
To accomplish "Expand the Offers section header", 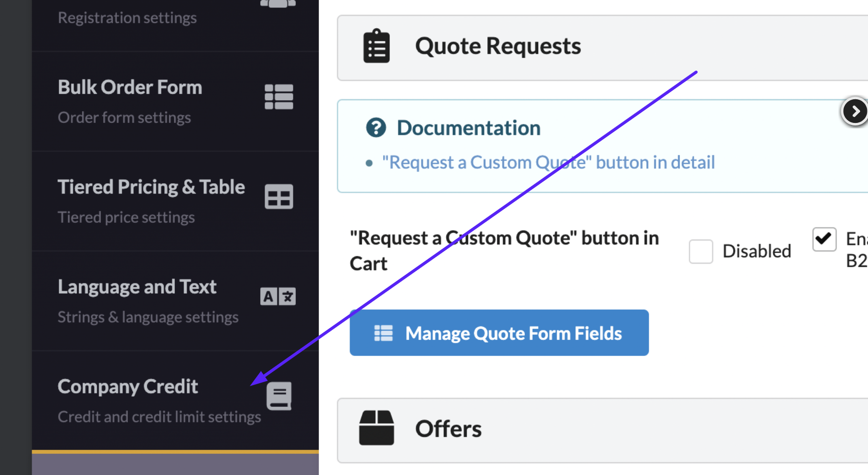I will [602, 431].
